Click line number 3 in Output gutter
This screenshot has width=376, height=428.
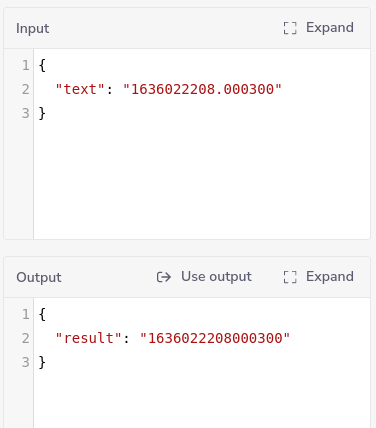pyautogui.click(x=26, y=362)
